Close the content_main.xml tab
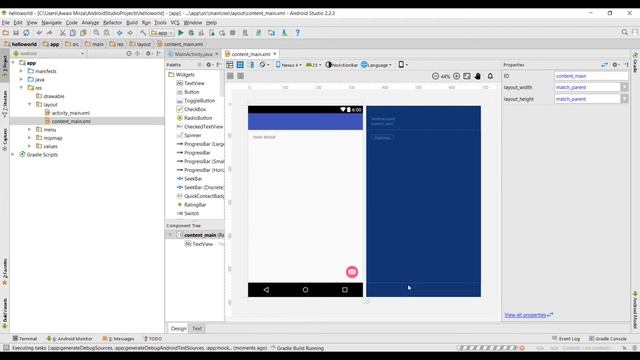 click(x=275, y=53)
